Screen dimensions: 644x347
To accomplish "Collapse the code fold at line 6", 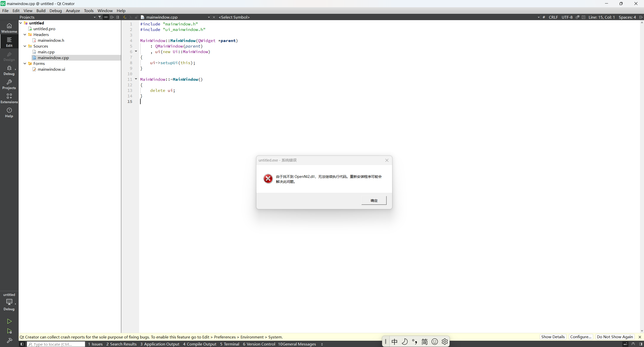I will [x=136, y=51].
